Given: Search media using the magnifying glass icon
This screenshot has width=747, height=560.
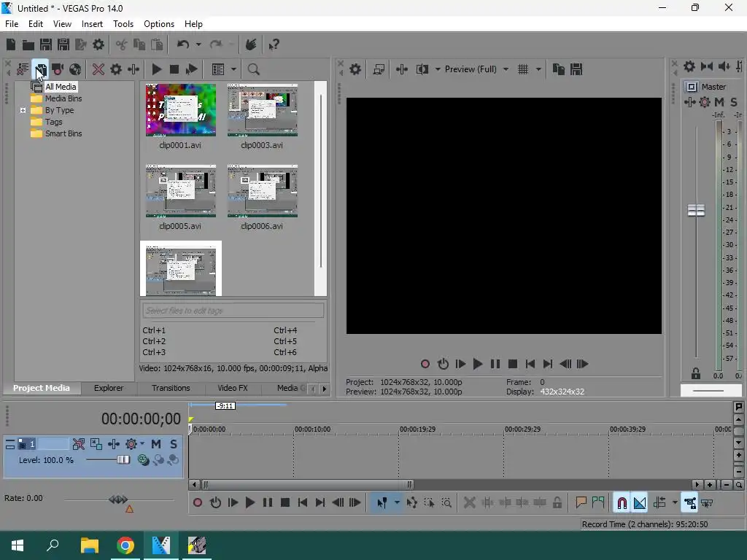Looking at the screenshot, I should (x=253, y=69).
